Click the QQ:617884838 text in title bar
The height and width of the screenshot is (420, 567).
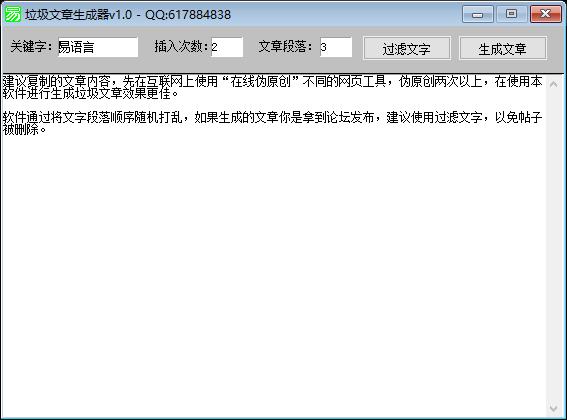pos(188,14)
